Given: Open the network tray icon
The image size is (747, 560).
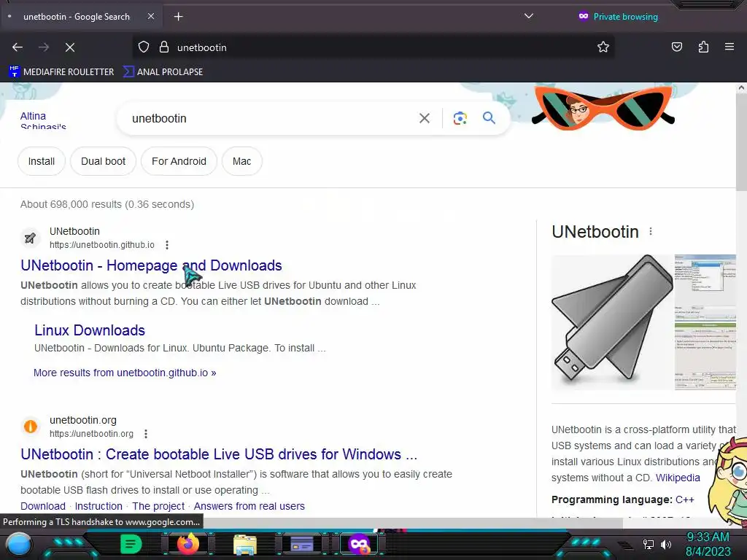Looking at the screenshot, I should 649,544.
